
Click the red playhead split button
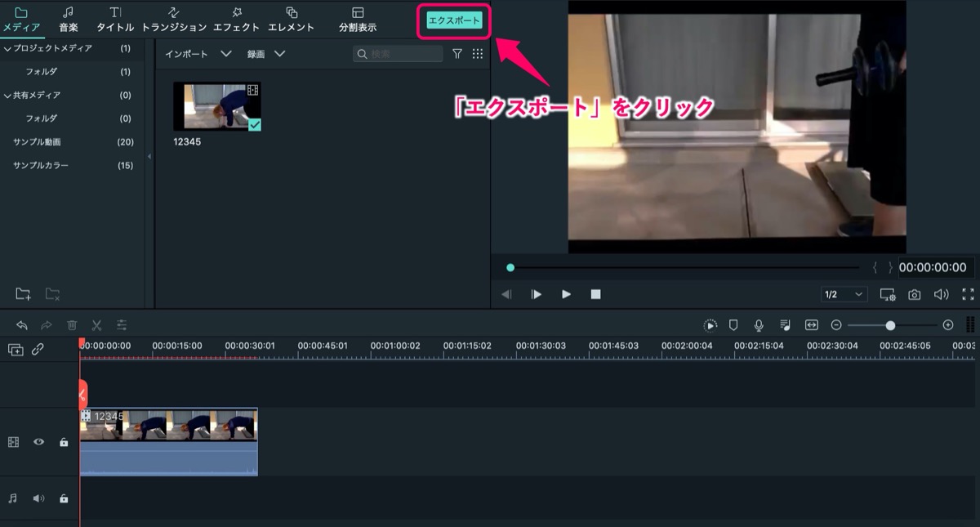[x=82, y=395]
